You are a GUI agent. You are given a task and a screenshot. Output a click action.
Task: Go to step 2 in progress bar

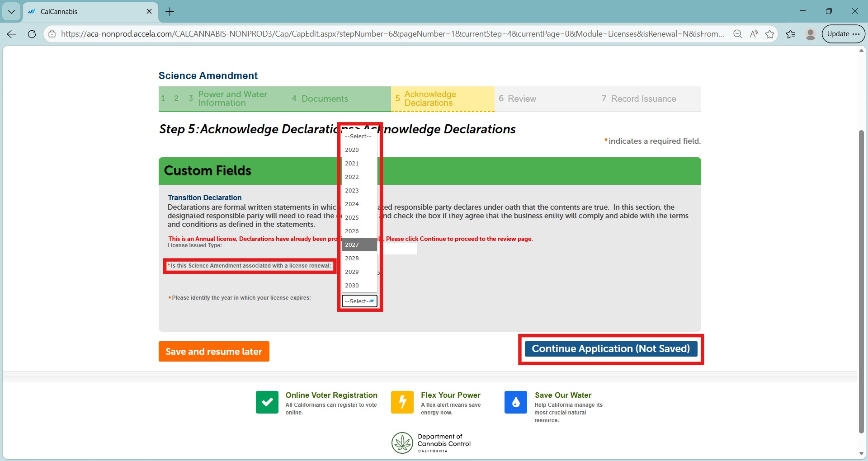pos(176,98)
